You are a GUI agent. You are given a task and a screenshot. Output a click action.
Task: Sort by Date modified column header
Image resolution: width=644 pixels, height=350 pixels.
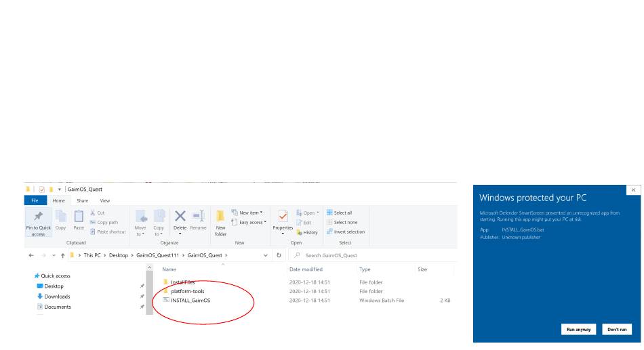[x=306, y=269]
